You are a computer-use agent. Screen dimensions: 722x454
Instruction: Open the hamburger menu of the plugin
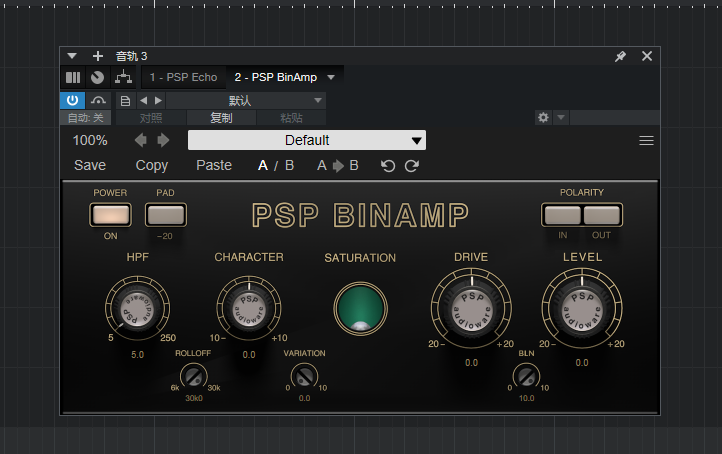[646, 141]
